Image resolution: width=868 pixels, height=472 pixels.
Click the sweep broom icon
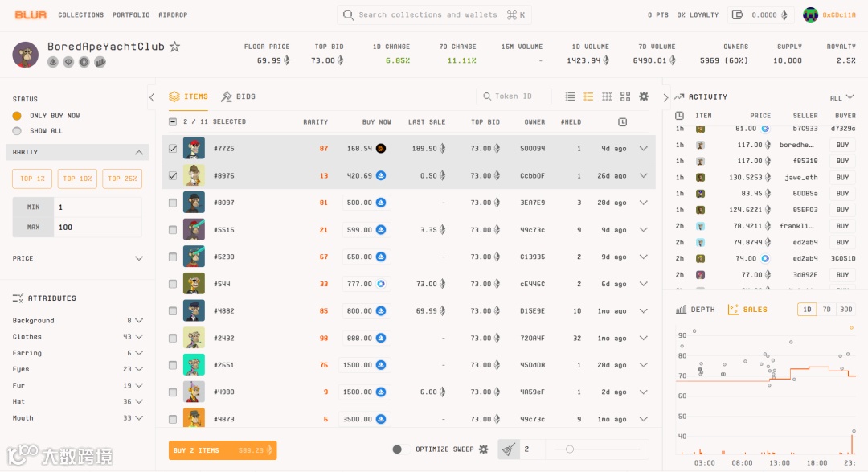(x=509, y=449)
